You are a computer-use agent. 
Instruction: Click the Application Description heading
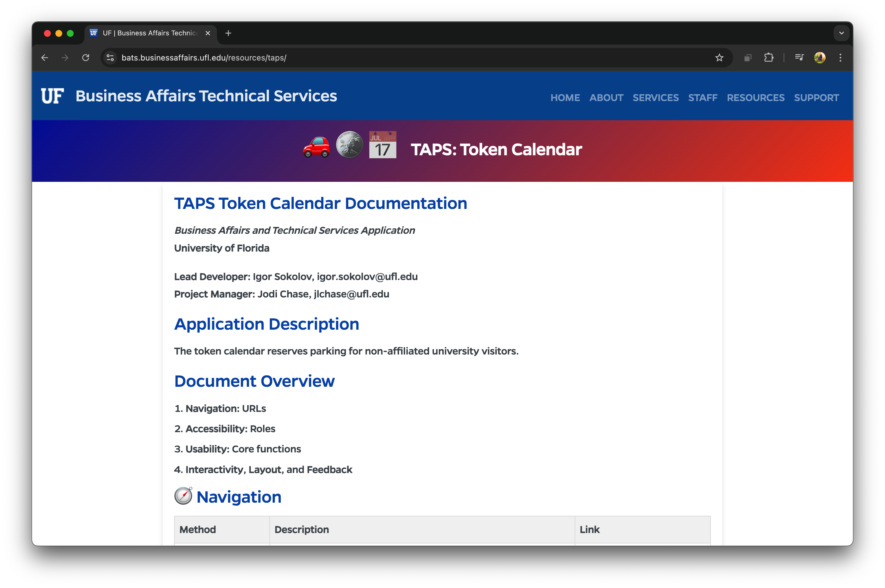267,324
